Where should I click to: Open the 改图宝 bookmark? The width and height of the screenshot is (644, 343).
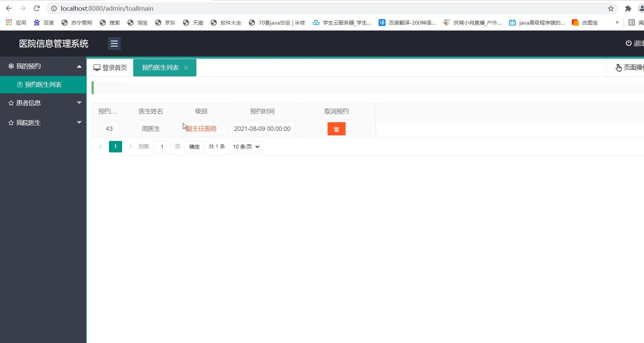(585, 23)
